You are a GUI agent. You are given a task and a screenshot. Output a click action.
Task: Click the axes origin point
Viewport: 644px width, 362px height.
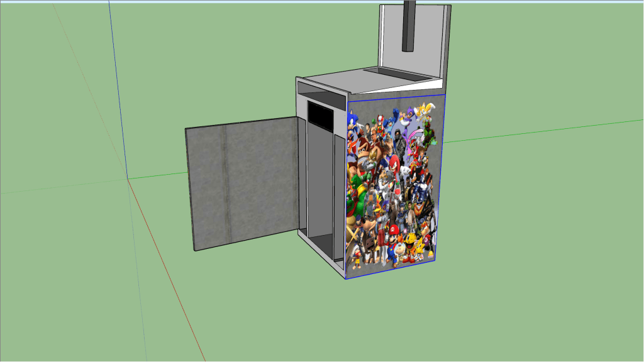pyautogui.click(x=128, y=179)
